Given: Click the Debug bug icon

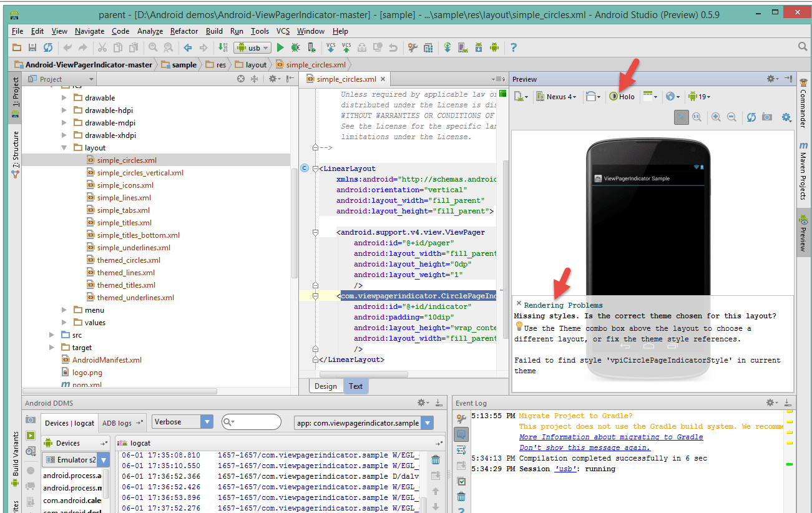Looking at the screenshot, I should click(295, 47).
